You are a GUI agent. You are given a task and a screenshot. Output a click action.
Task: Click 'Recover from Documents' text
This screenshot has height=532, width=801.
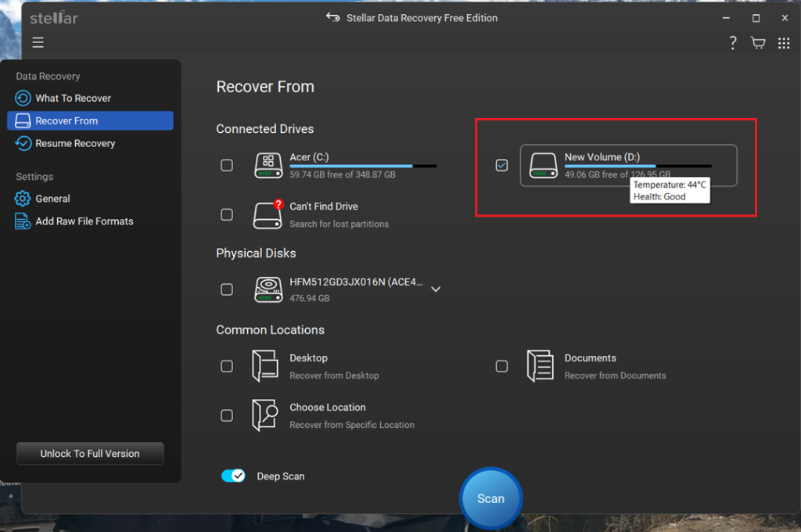click(x=615, y=375)
